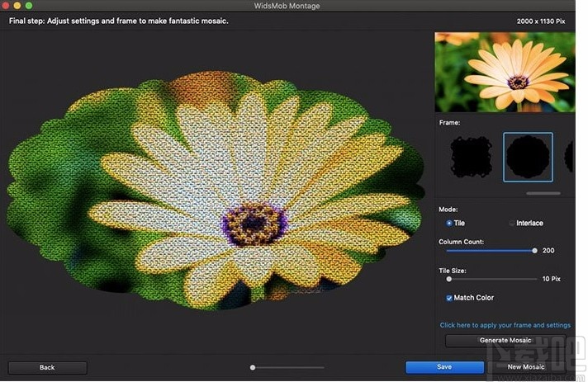Viewport: 588px width, 382px height.
Task: Click the blue Save button
Action: point(444,367)
